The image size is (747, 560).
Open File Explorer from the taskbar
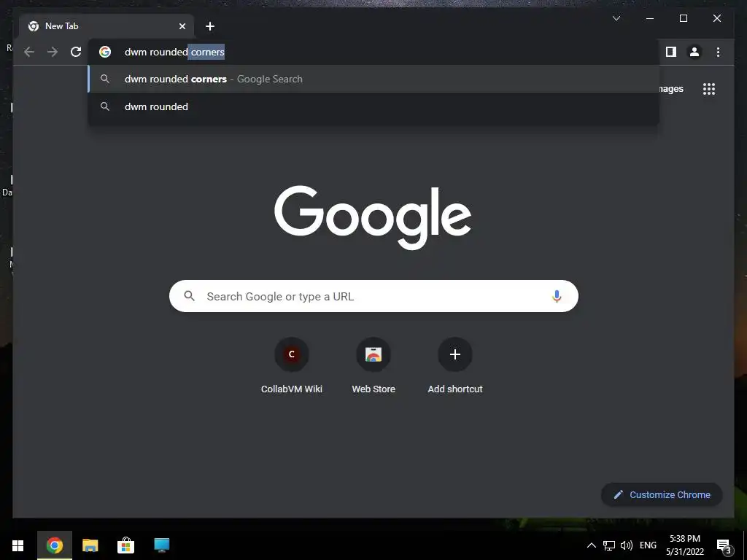click(90, 545)
